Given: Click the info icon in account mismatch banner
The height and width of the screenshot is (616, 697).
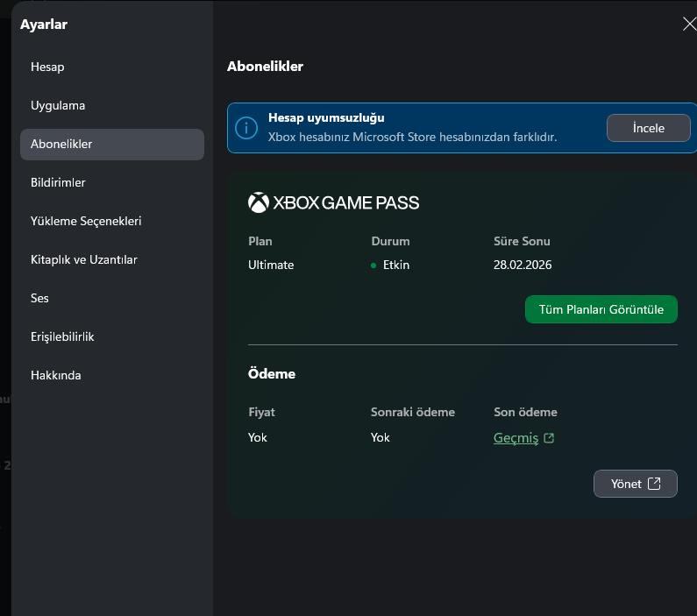Looking at the screenshot, I should pos(246,128).
